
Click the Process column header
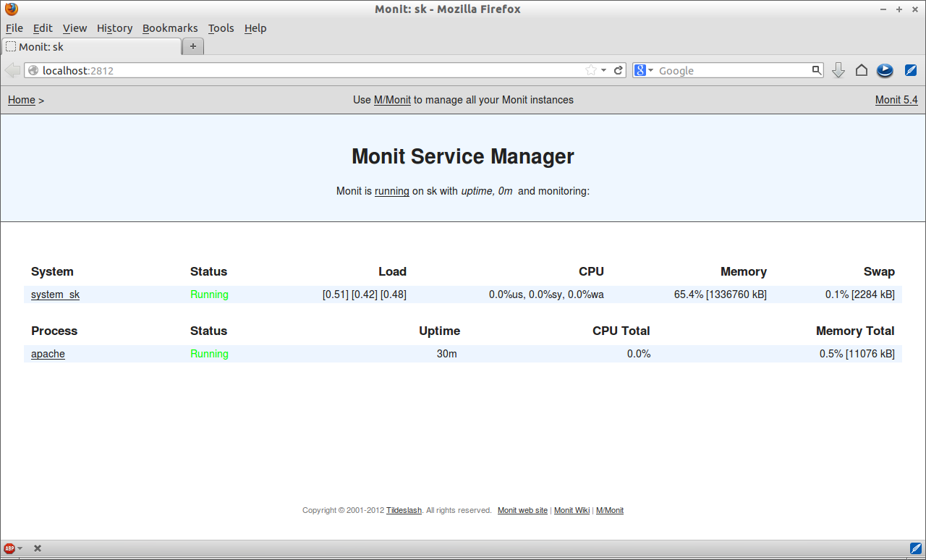pyautogui.click(x=54, y=331)
